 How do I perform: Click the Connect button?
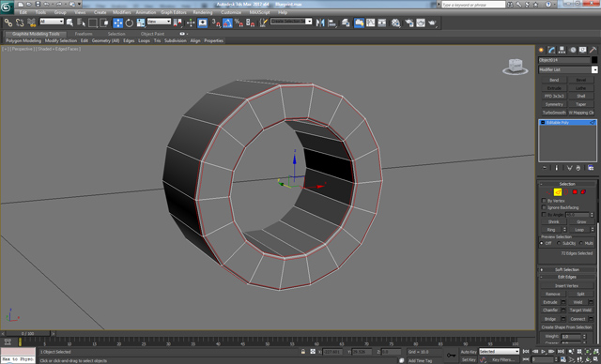click(578, 319)
